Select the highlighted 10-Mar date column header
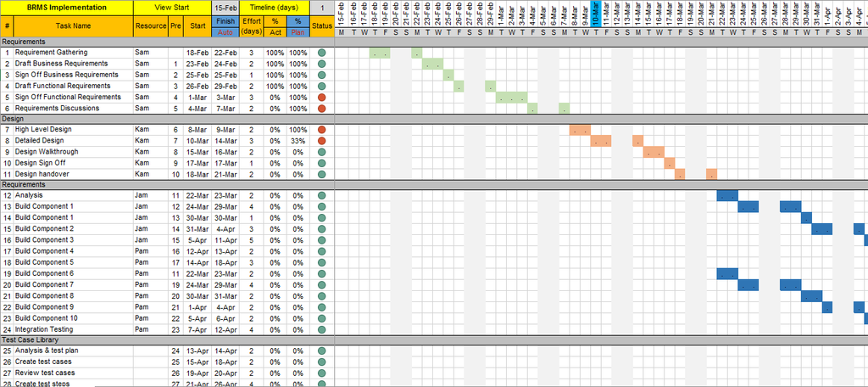 596,14
